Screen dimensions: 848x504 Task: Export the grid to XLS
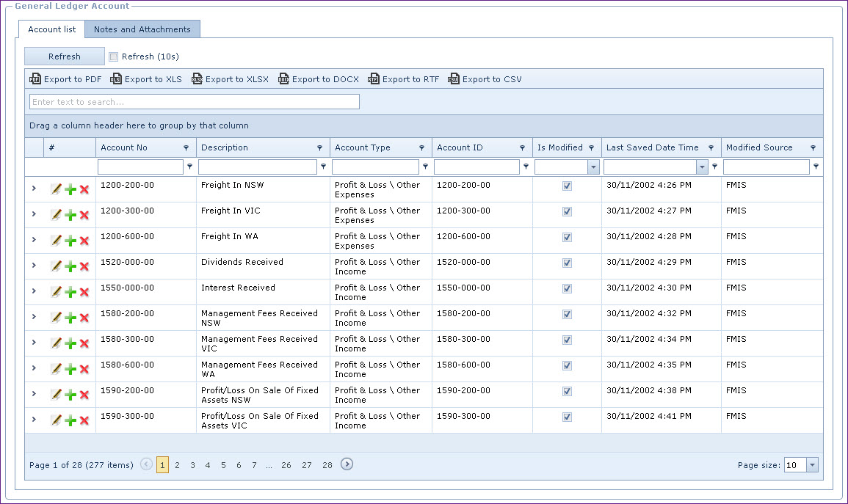(x=146, y=79)
